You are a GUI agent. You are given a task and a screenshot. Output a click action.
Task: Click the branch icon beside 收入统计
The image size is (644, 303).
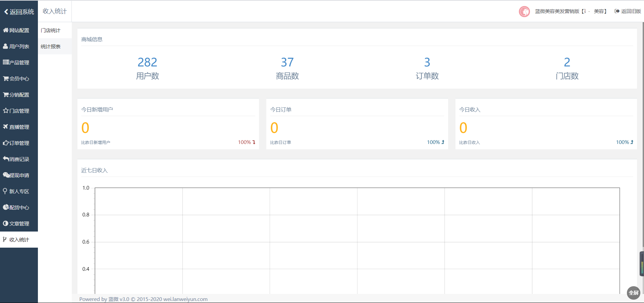tap(5, 239)
